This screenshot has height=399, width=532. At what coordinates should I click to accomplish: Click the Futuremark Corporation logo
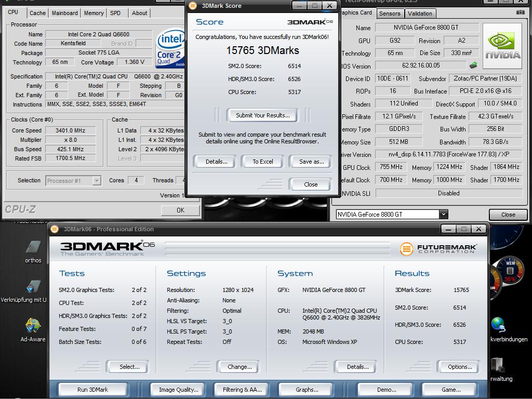[438, 249]
